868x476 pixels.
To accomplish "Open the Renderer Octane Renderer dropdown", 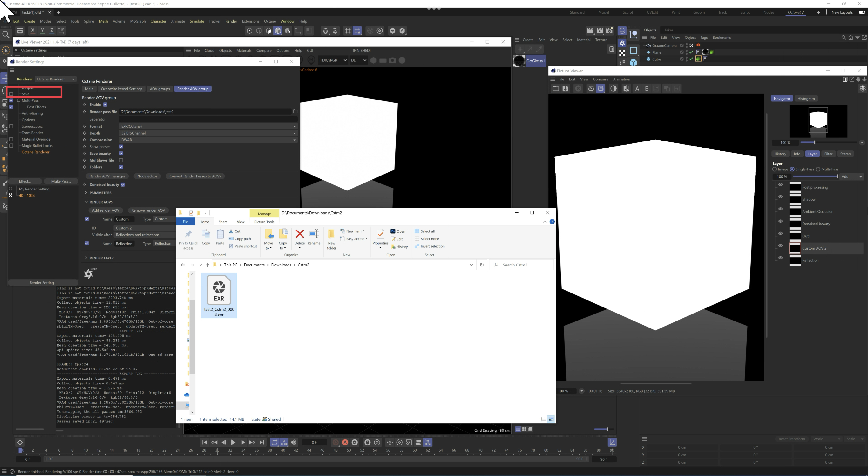I will click(55, 79).
